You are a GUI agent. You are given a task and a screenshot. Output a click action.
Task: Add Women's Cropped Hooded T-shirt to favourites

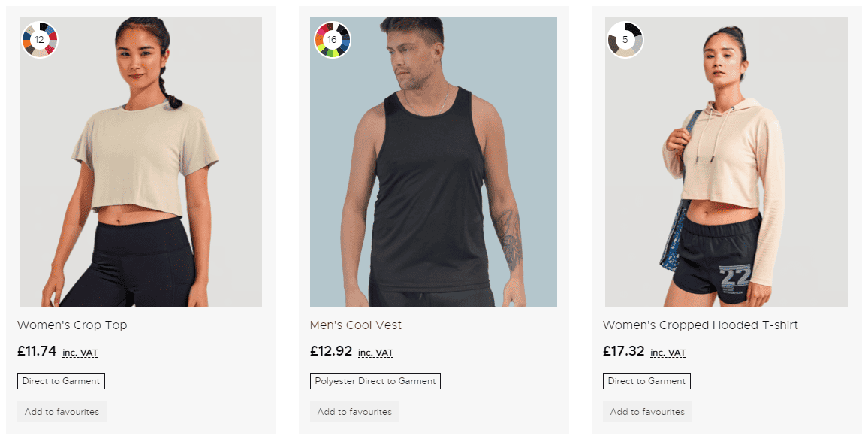(x=647, y=412)
